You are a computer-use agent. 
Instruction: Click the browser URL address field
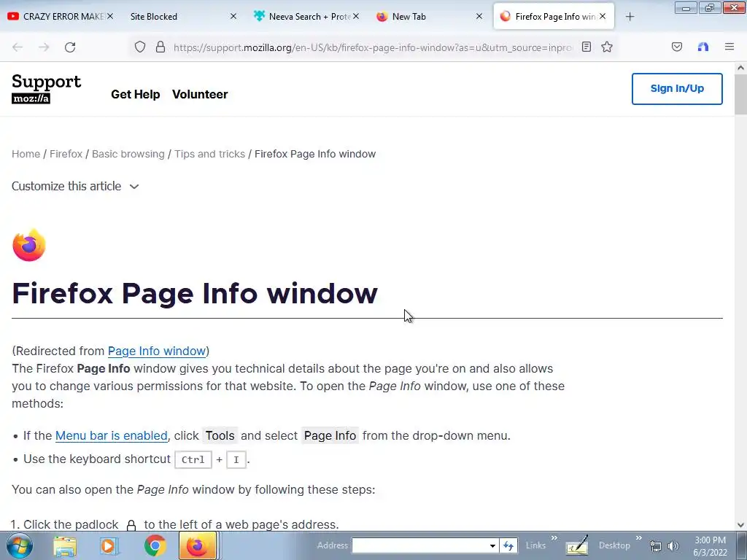(373, 47)
